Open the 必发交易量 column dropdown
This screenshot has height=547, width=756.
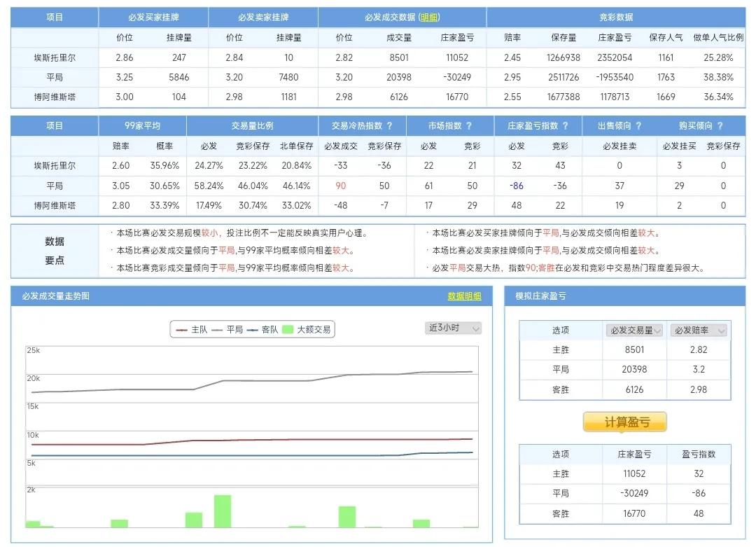[x=634, y=329]
